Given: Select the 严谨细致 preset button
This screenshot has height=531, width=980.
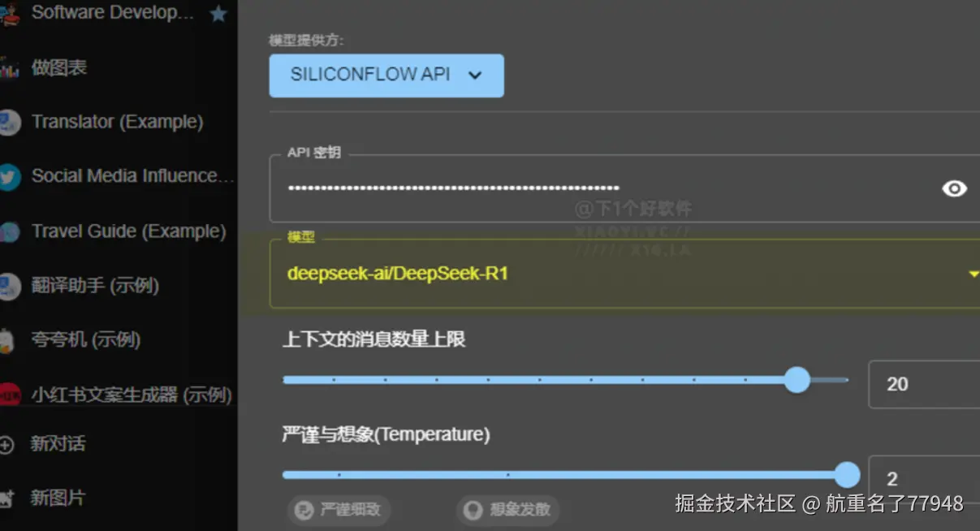Looking at the screenshot, I should (339, 510).
